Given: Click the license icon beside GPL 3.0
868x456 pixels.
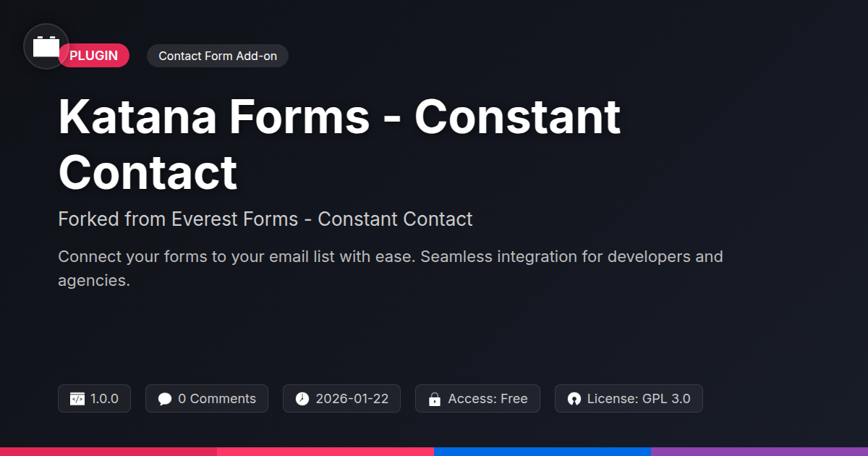Looking at the screenshot, I should tap(574, 399).
